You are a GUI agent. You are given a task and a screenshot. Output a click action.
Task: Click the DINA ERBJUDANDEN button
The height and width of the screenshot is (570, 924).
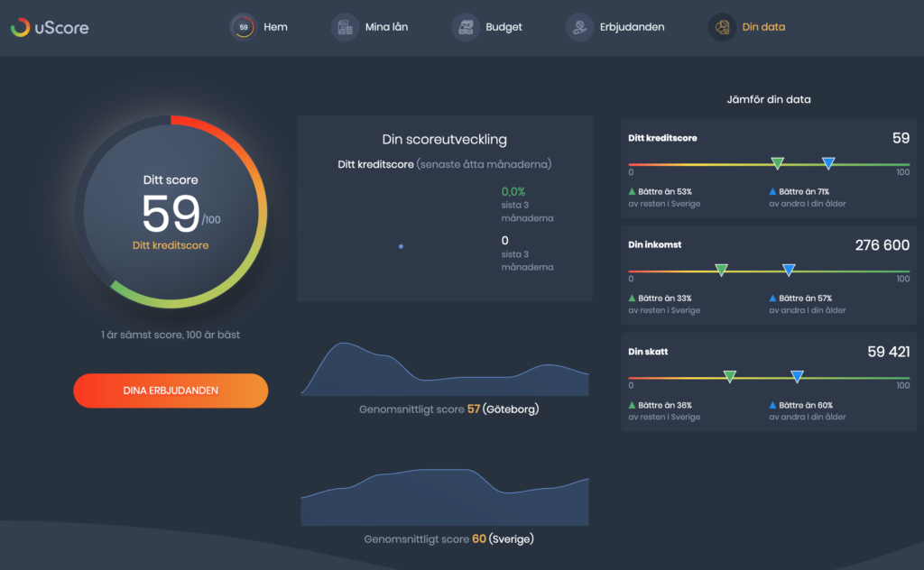pos(171,391)
